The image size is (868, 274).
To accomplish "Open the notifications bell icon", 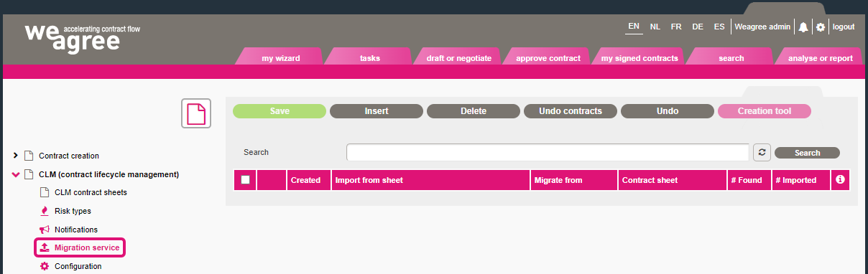I will 803,27.
